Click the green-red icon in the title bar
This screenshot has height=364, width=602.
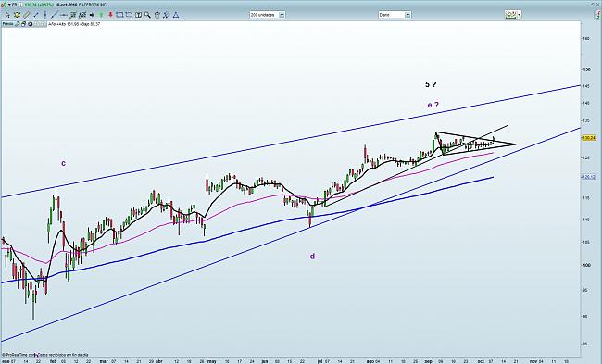pyautogui.click(x=4, y=5)
